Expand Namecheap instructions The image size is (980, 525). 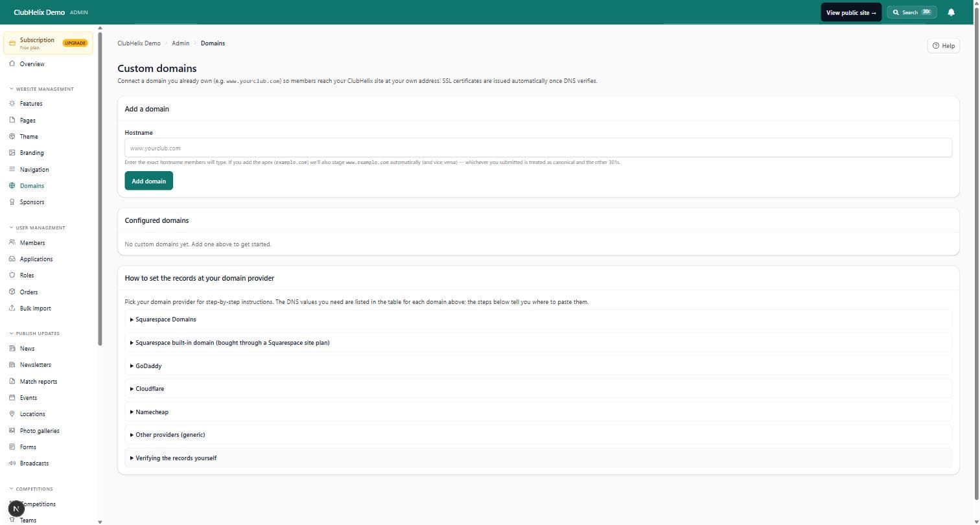(x=538, y=412)
